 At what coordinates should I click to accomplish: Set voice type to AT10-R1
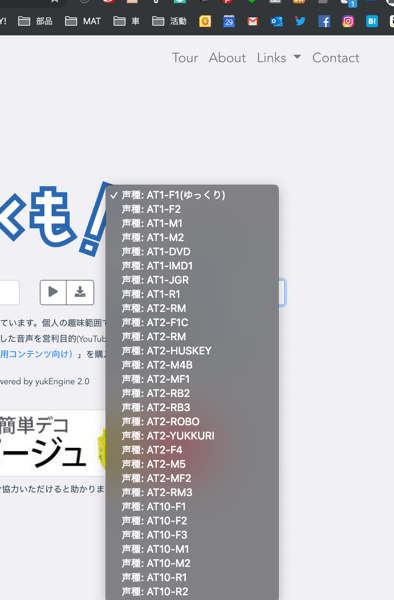pos(192,577)
